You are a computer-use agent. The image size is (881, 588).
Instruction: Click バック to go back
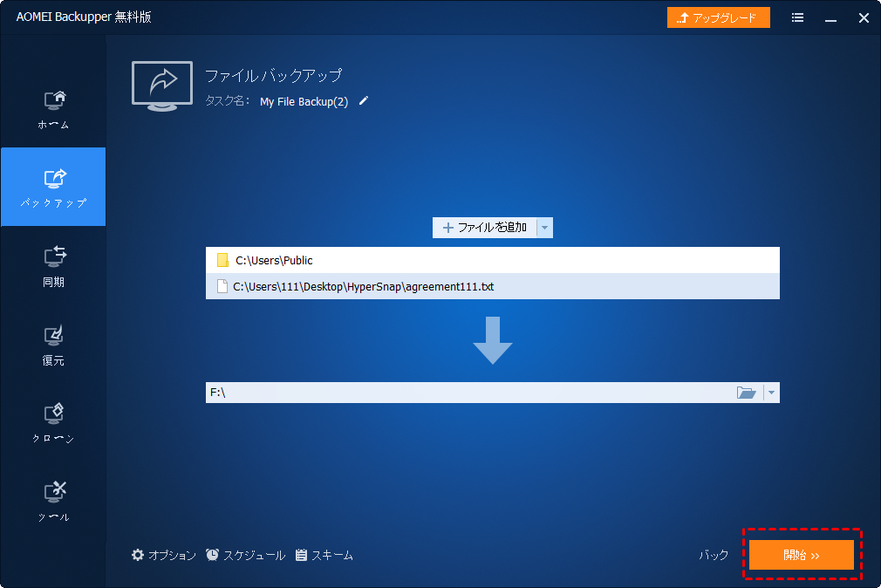coord(714,556)
